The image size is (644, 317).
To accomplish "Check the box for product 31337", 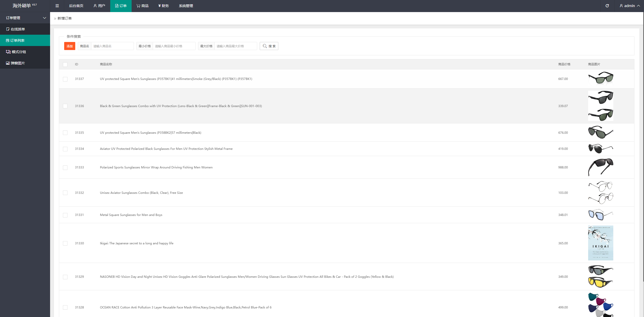I will point(65,79).
